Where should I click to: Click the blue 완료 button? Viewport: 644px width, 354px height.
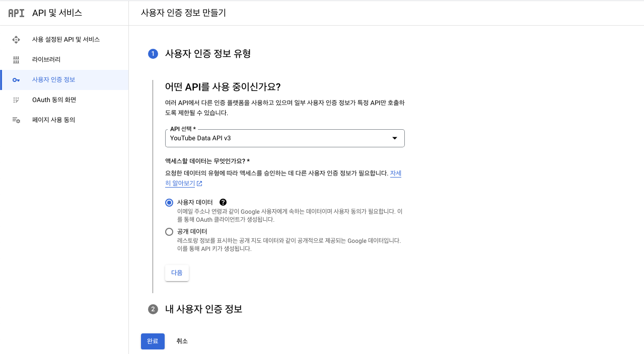pos(153,341)
